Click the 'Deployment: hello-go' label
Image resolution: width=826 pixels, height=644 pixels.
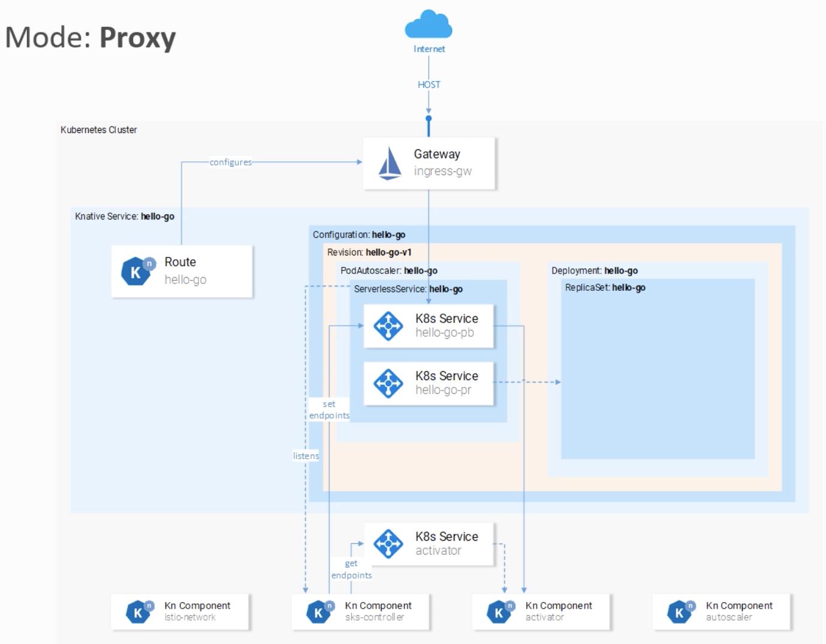tap(595, 270)
